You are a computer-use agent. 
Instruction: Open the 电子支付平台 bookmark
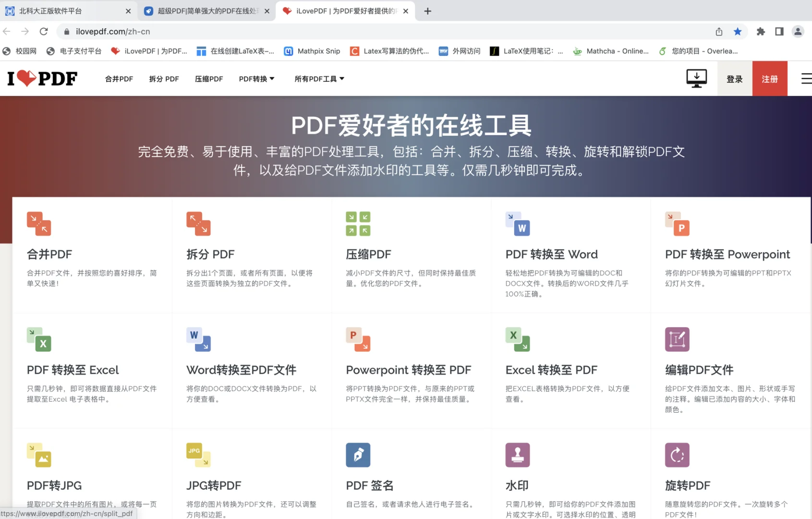tap(74, 51)
